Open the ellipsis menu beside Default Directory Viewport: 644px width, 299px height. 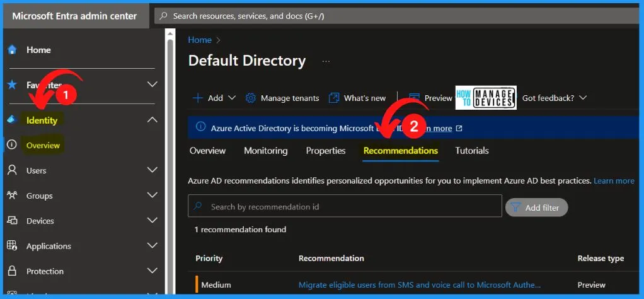(x=326, y=61)
